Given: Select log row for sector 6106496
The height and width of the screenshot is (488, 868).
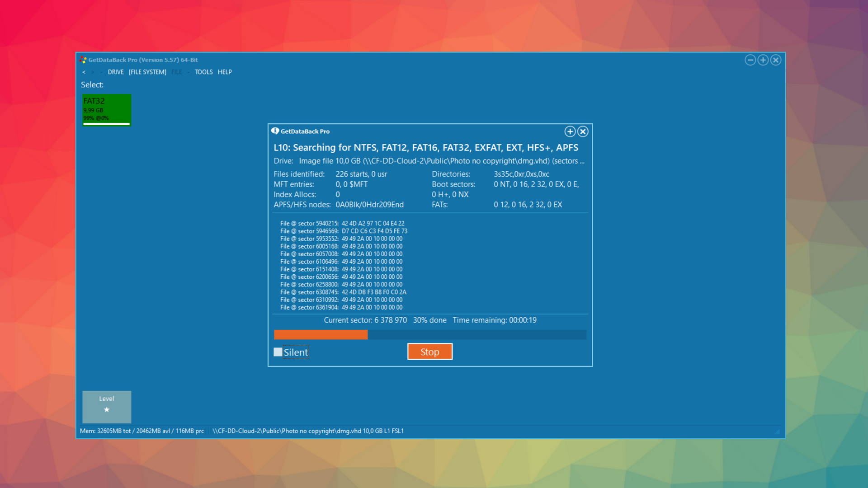Looking at the screenshot, I should pos(341,262).
